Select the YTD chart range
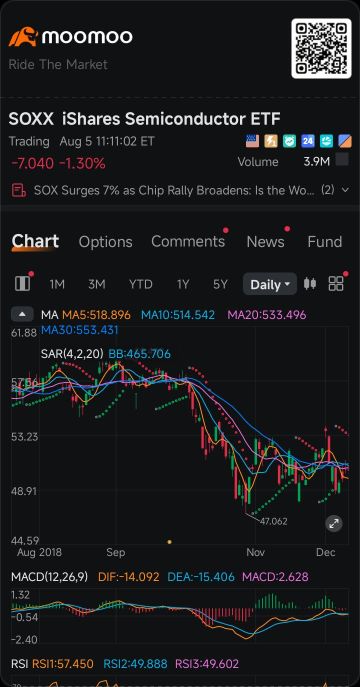 [x=141, y=284]
